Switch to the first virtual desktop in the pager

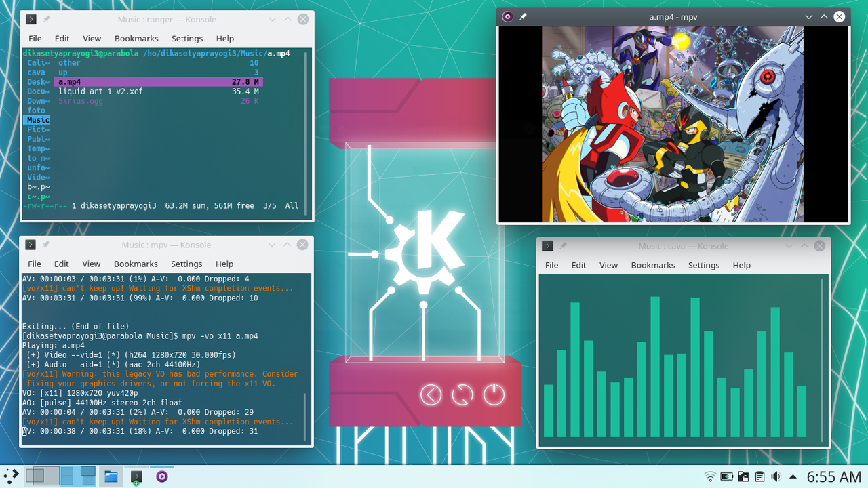[x=43, y=476]
